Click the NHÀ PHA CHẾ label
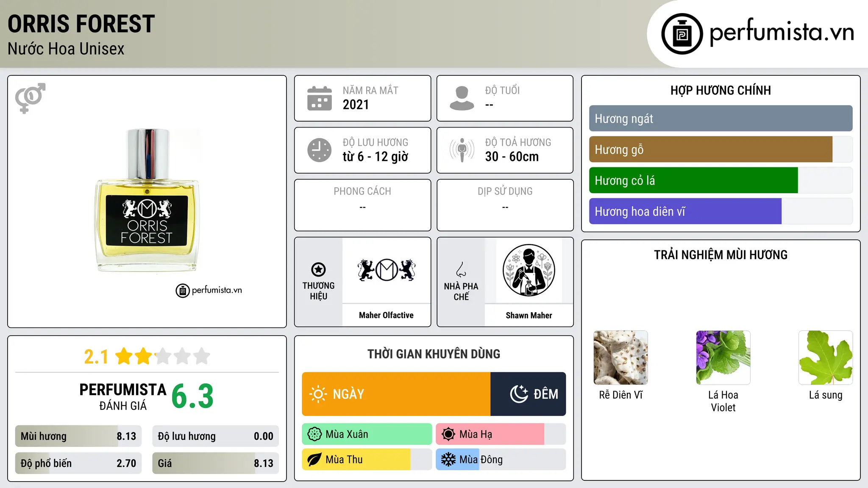The height and width of the screenshot is (488, 868). pyautogui.click(x=461, y=291)
